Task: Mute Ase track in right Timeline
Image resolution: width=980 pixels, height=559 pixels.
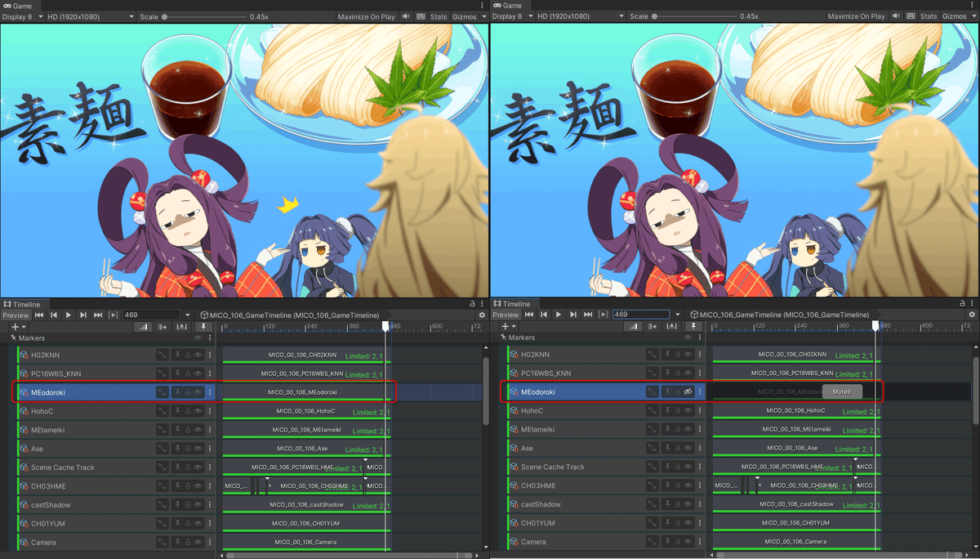Action: [688, 449]
